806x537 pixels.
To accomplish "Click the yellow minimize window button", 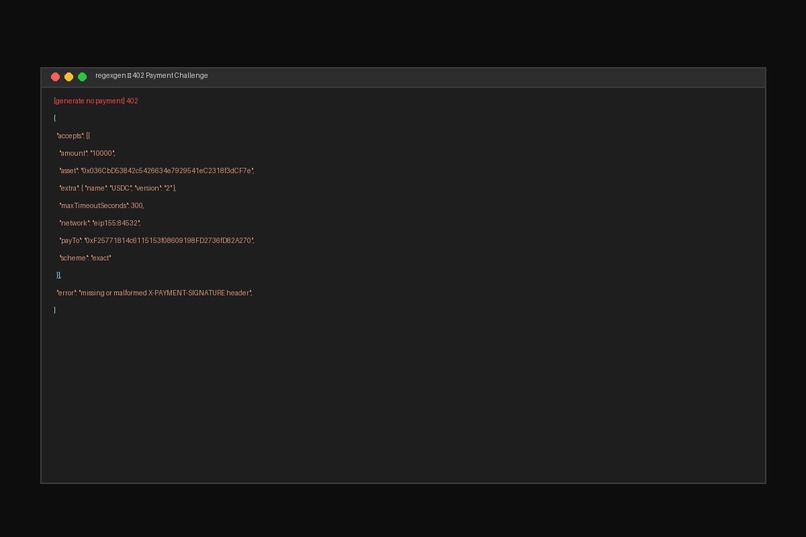I will (x=69, y=77).
